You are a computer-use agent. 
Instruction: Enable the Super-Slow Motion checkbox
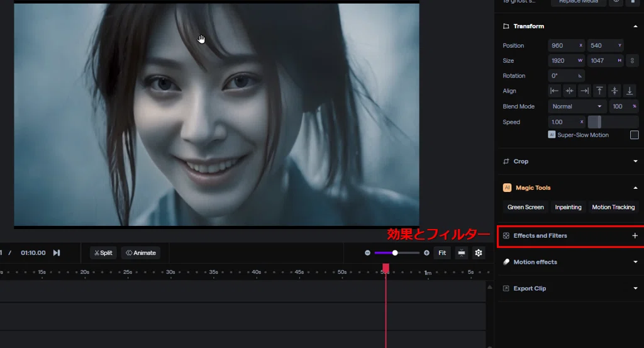(634, 135)
